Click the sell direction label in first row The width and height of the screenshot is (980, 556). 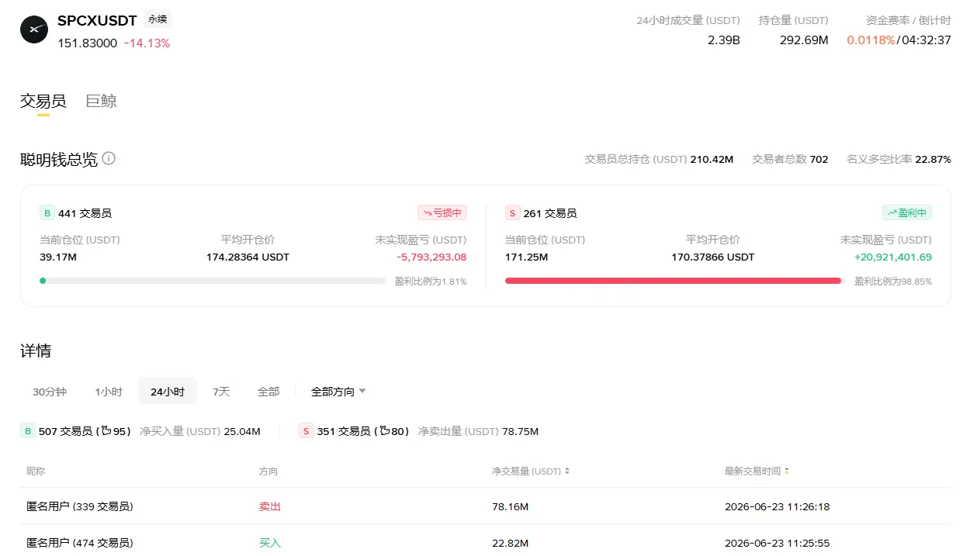pos(270,506)
